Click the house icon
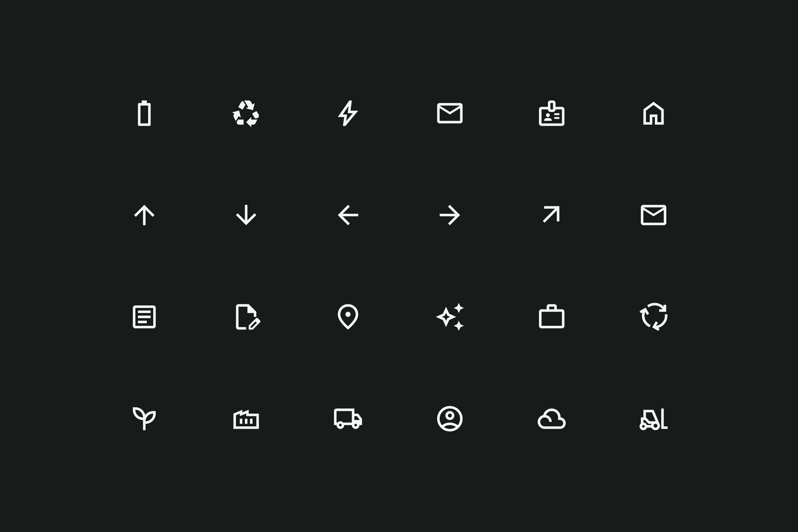Image resolution: width=798 pixels, height=532 pixels. click(x=653, y=113)
